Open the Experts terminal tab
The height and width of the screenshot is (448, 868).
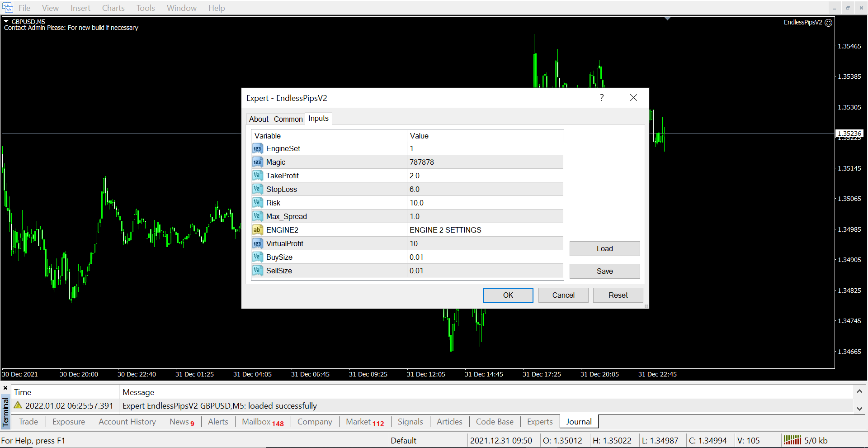click(540, 422)
